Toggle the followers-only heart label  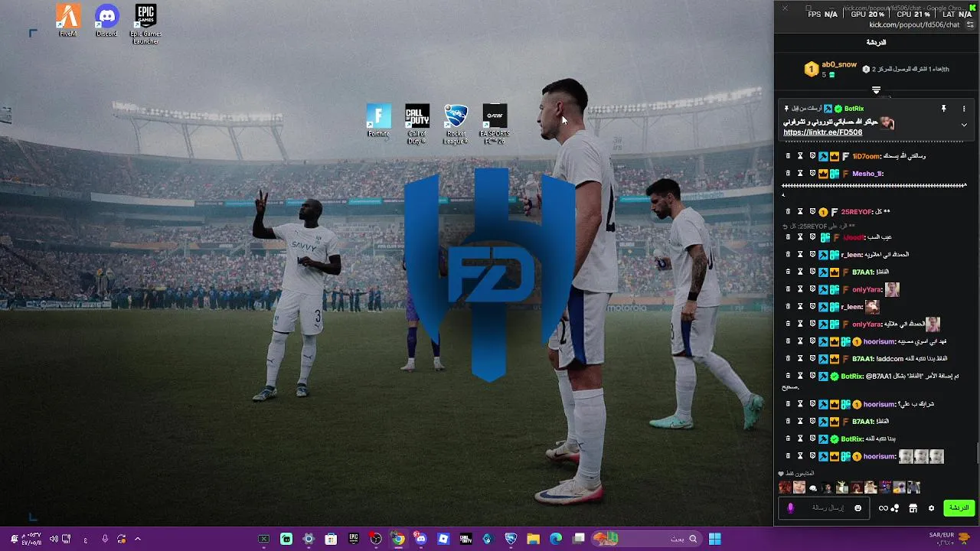796,474
